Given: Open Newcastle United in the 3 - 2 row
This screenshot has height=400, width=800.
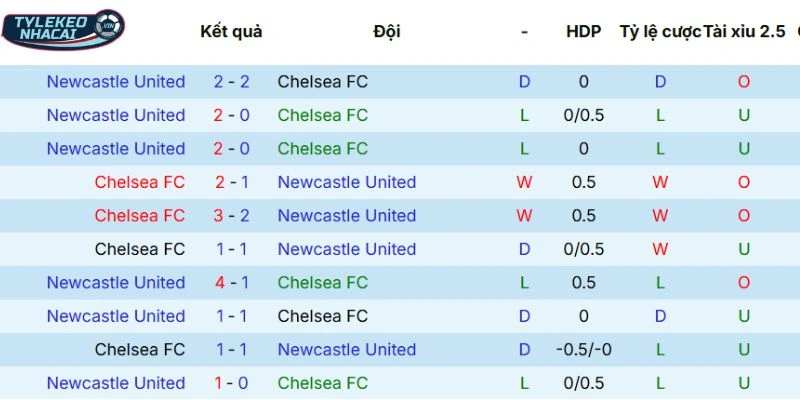Looking at the screenshot, I should coord(347,215).
